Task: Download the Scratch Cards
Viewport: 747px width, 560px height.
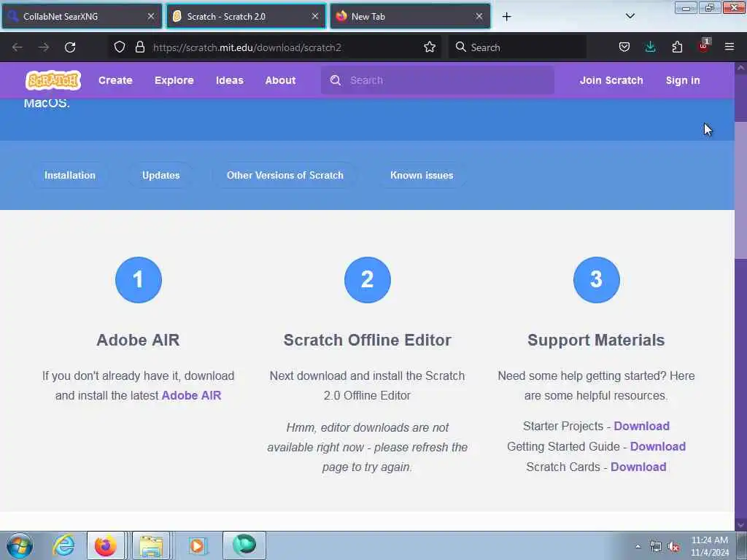Action: click(x=638, y=467)
